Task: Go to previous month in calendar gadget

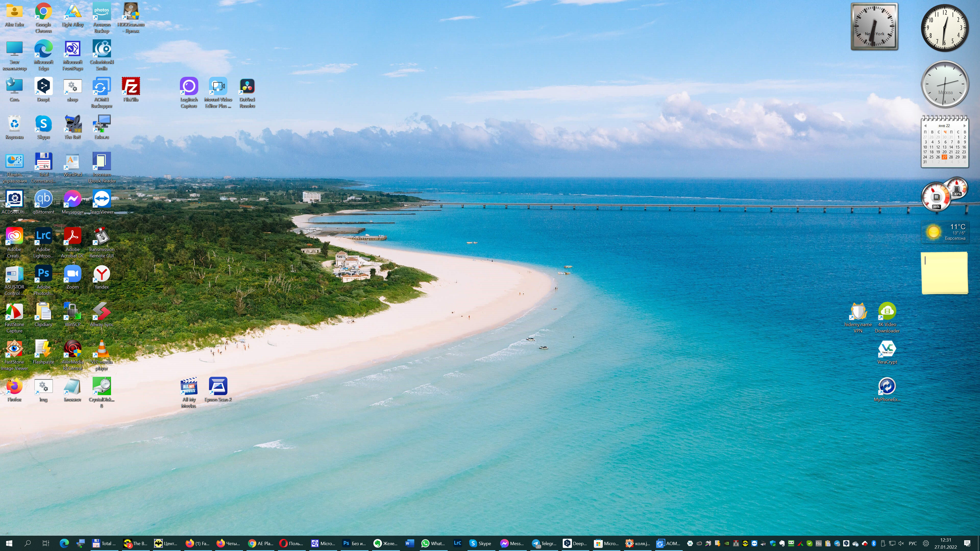Action: tap(925, 126)
